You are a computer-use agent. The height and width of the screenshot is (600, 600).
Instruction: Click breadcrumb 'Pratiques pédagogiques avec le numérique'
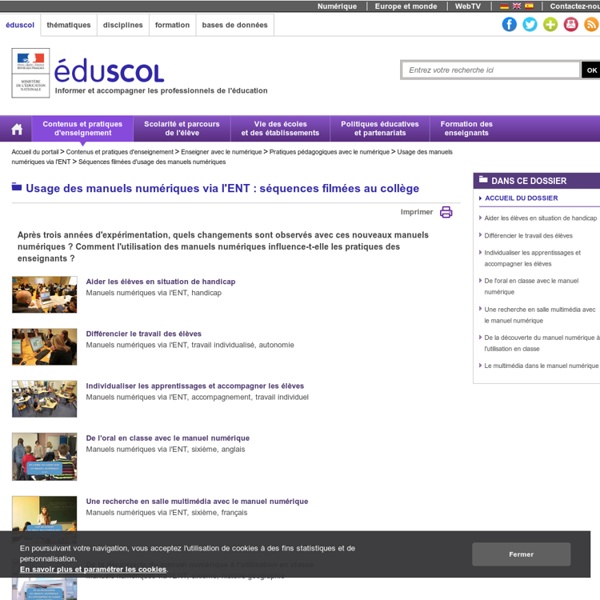point(329,152)
